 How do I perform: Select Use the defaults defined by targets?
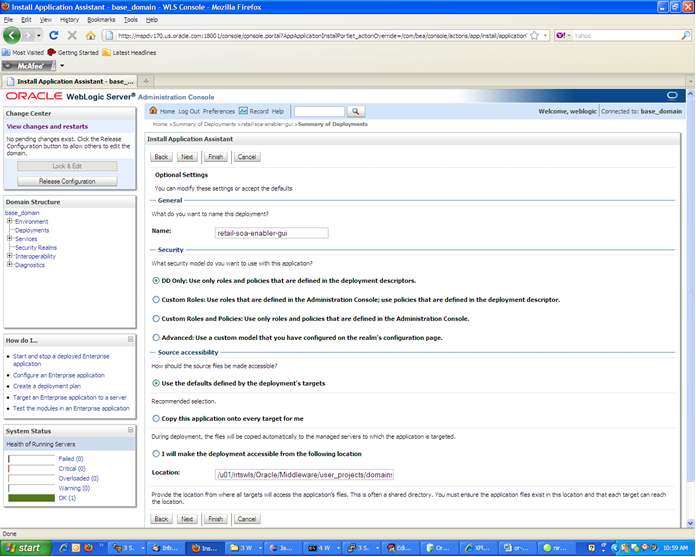pyautogui.click(x=156, y=383)
